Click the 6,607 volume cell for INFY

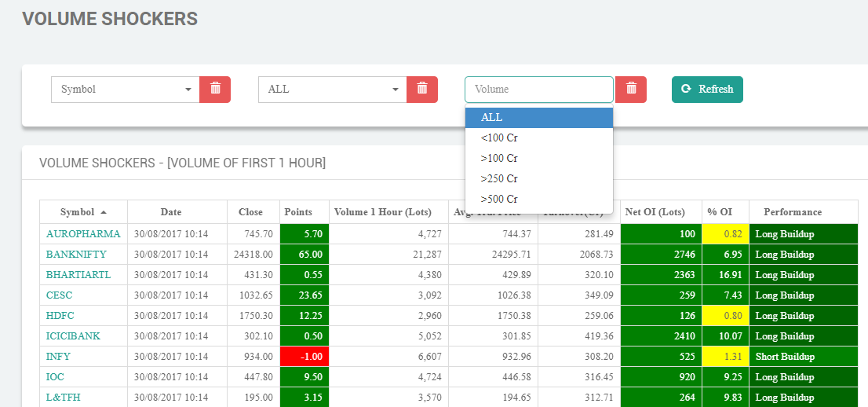coord(388,357)
